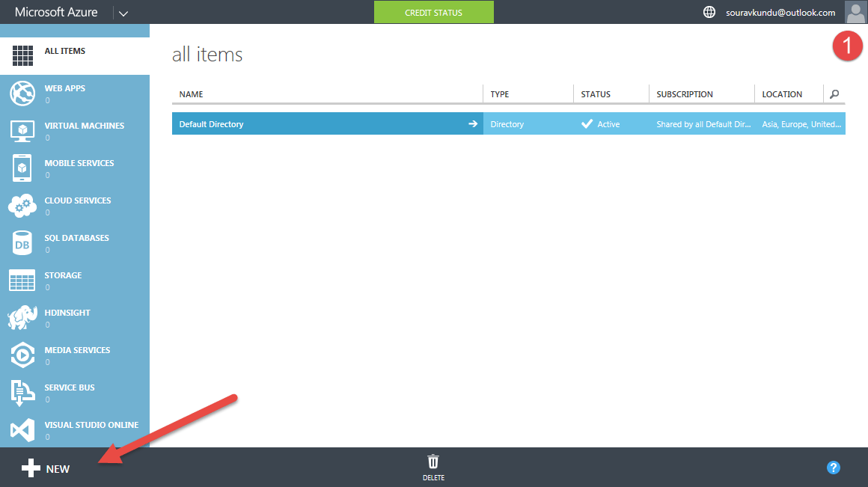Screen dimensions: 868x487
Task: Open the blue help question mark
Action: click(x=833, y=468)
